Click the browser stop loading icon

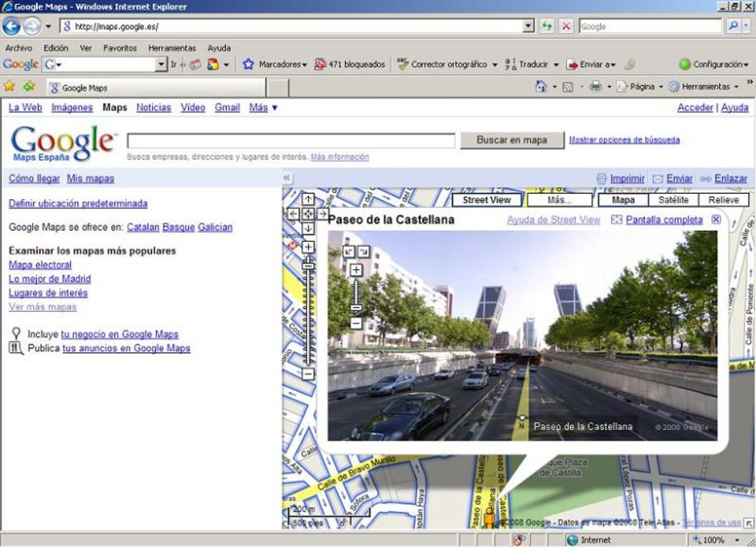(x=566, y=26)
